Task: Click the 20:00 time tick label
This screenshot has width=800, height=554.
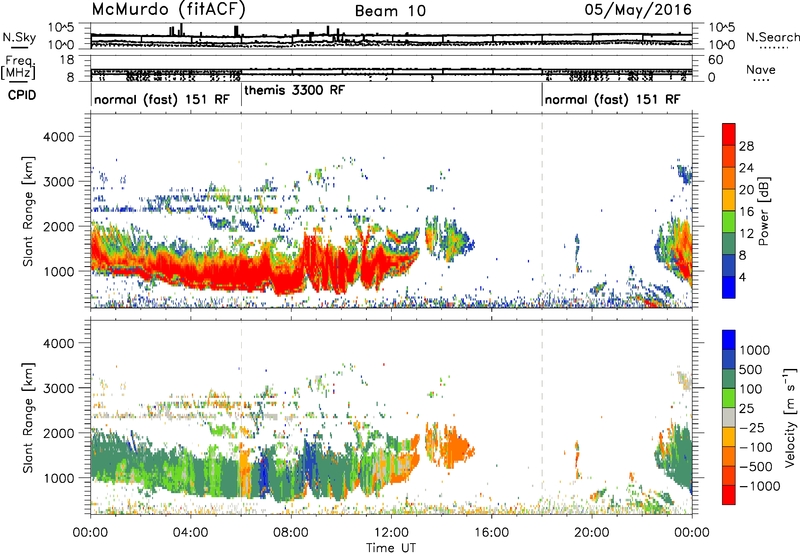Action: point(591,533)
